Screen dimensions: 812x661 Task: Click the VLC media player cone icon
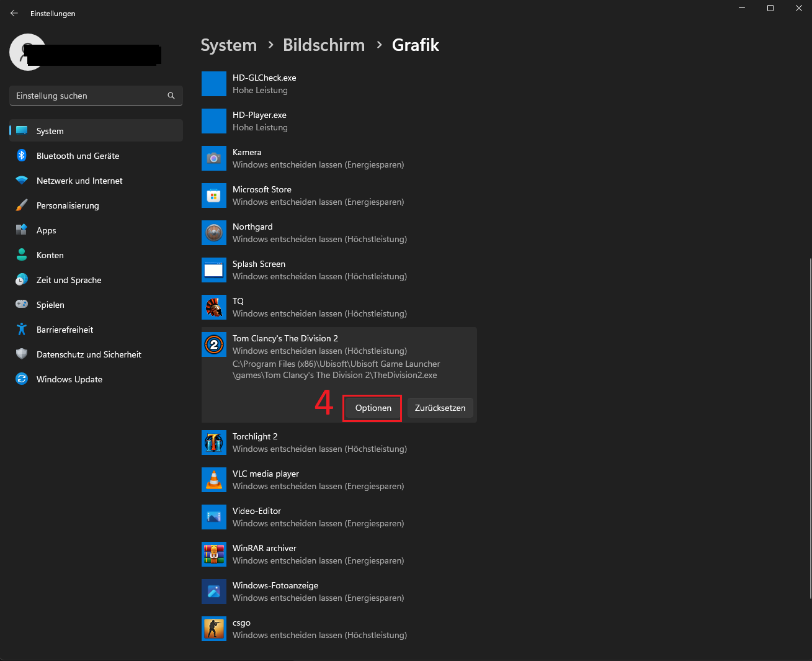coord(214,480)
